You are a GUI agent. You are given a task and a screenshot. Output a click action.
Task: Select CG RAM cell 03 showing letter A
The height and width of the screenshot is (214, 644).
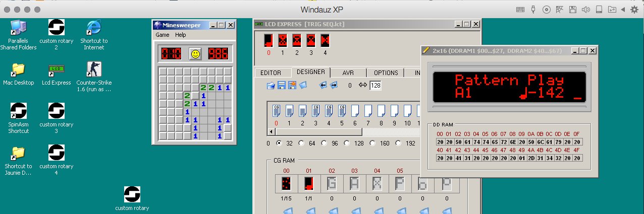(x=354, y=184)
